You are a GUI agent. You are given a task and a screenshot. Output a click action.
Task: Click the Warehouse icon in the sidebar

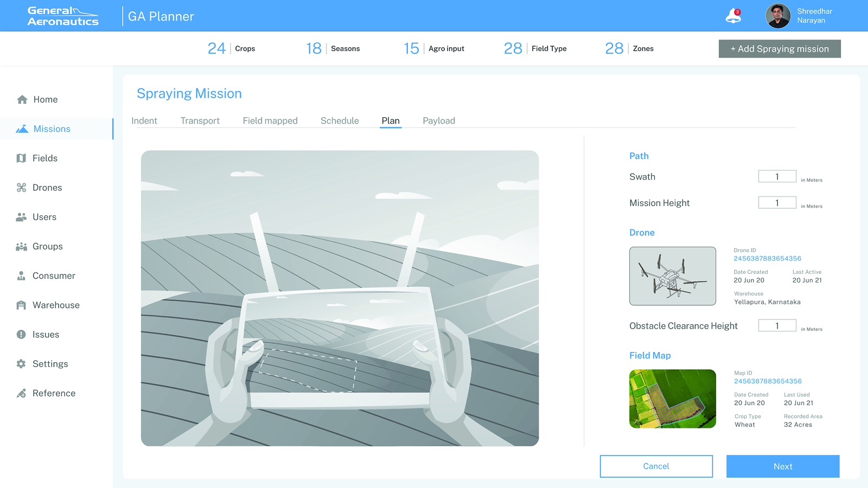21,305
